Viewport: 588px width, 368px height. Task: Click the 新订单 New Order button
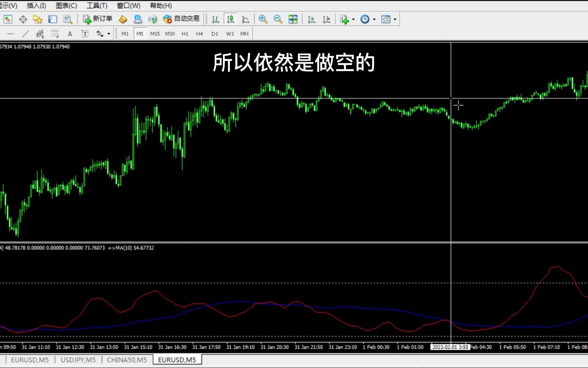tap(97, 19)
